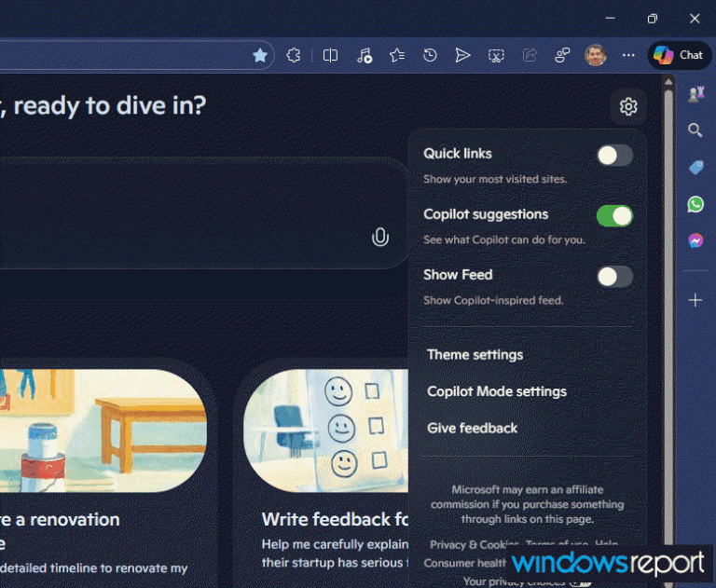Open the Write feedback card image
716x588 pixels.
click(325, 431)
